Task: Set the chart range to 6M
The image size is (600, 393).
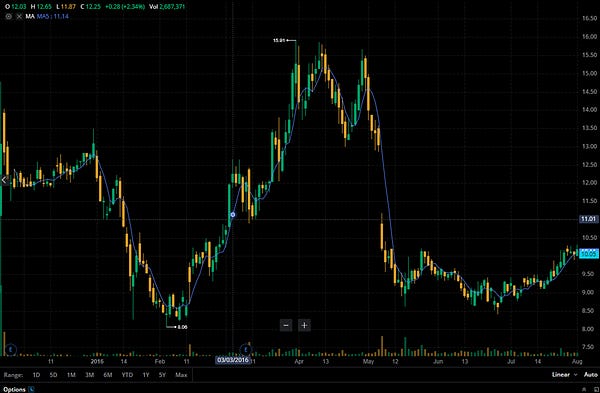Action: pyautogui.click(x=108, y=375)
